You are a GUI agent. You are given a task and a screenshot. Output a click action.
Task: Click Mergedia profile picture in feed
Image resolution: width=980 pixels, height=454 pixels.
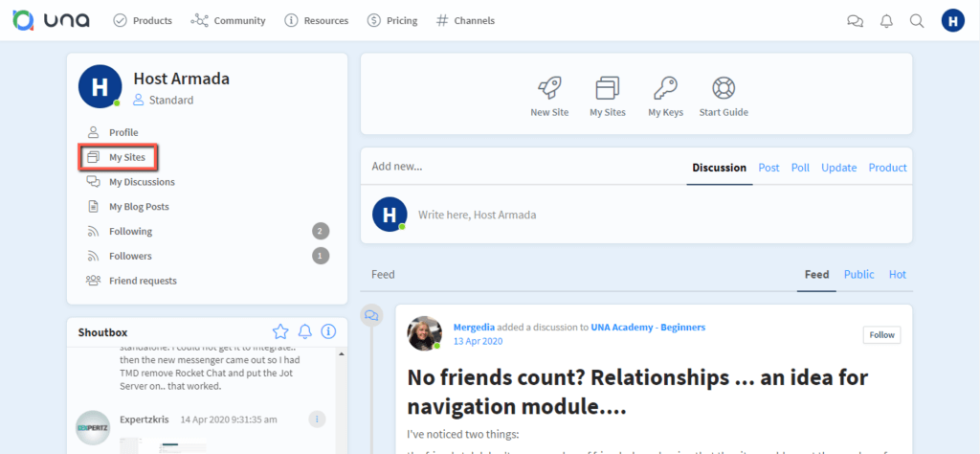tap(425, 332)
